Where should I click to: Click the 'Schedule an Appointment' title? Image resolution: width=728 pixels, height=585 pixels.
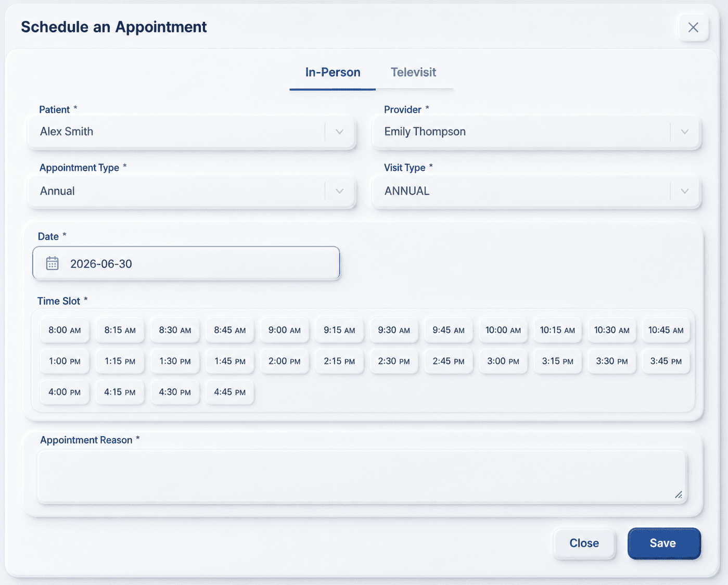pyautogui.click(x=114, y=27)
